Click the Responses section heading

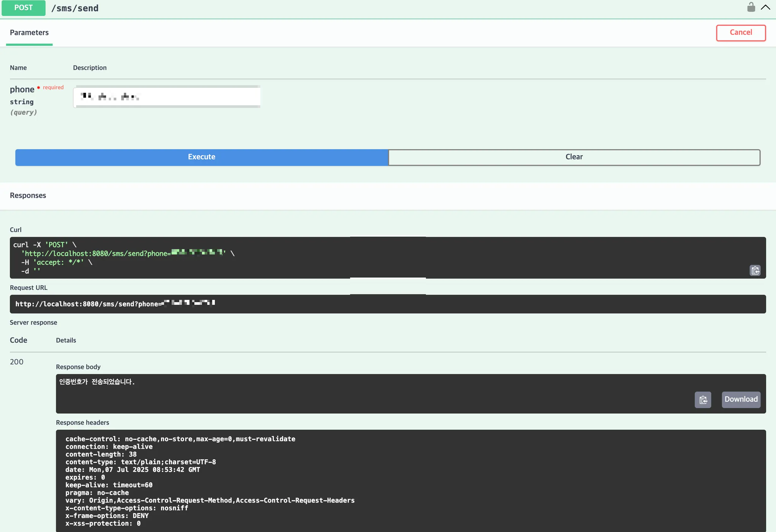[x=28, y=196]
